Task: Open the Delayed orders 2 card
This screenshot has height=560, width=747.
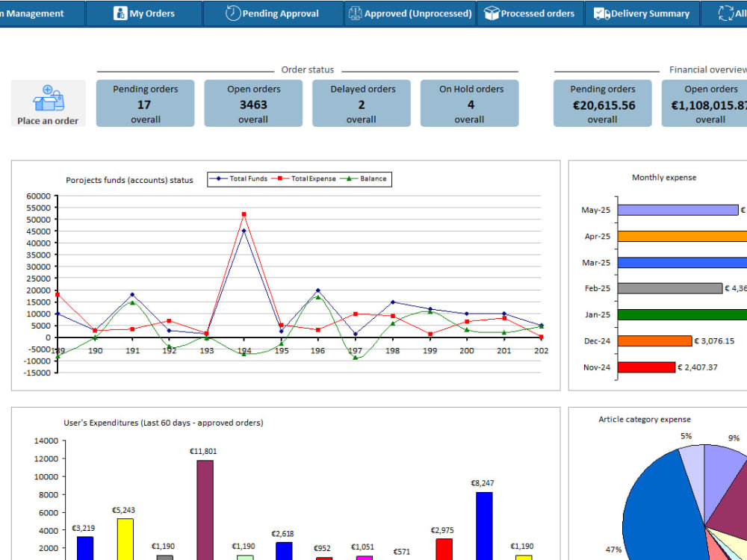Action: (x=362, y=103)
